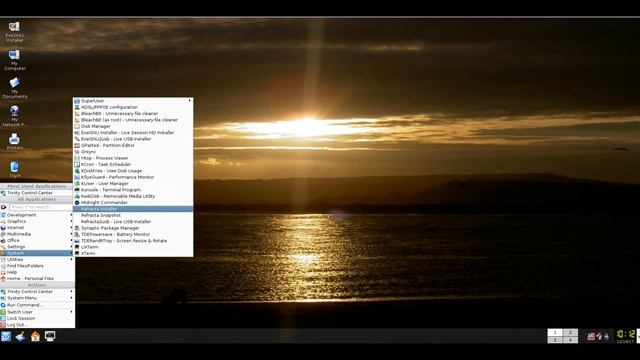
Task: Open Htop - Process Viewer
Action: coord(133,158)
